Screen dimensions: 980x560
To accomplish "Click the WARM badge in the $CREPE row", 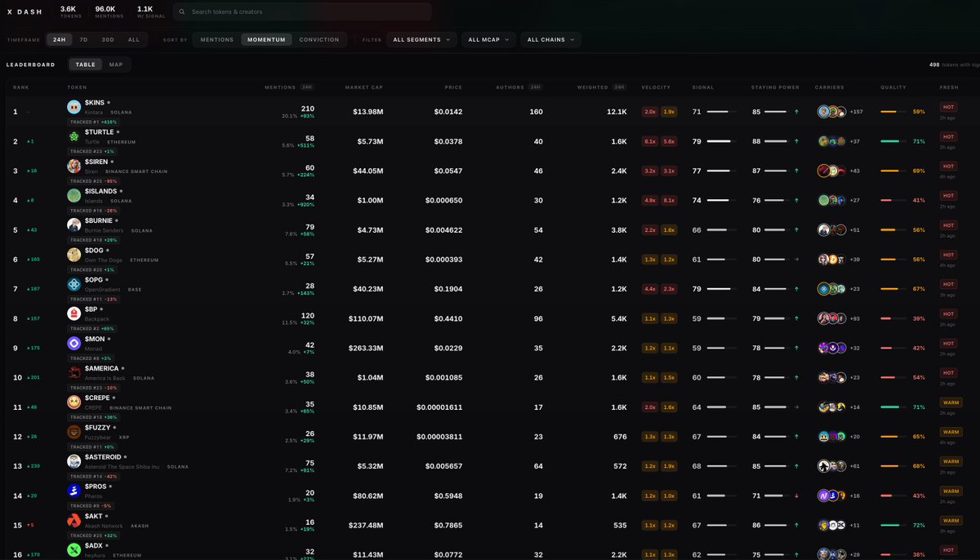I will tap(951, 402).
